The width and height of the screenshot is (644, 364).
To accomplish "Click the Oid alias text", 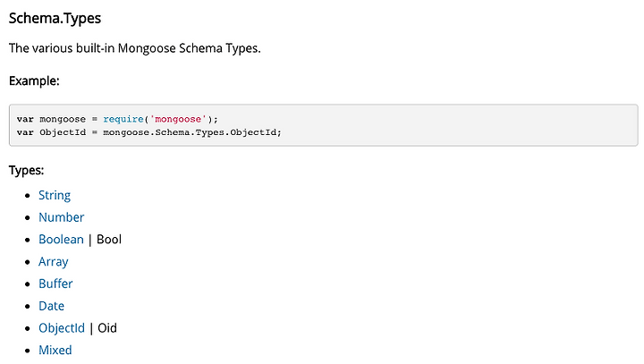I will [107, 328].
